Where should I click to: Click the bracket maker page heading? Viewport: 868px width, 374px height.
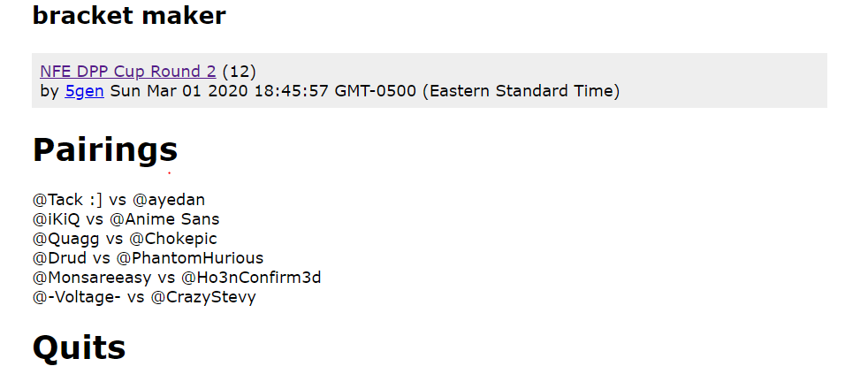pyautogui.click(x=129, y=16)
